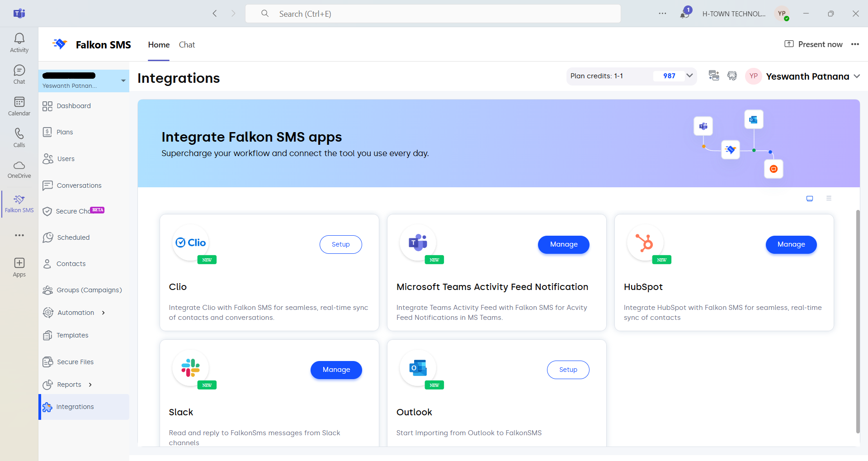Expand the Reports submenu

coord(90,385)
